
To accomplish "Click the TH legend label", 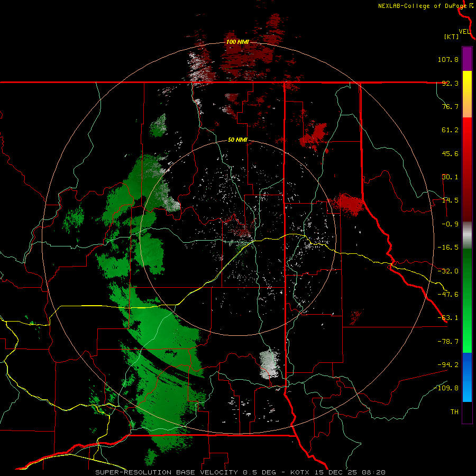I will pyautogui.click(x=454, y=412).
